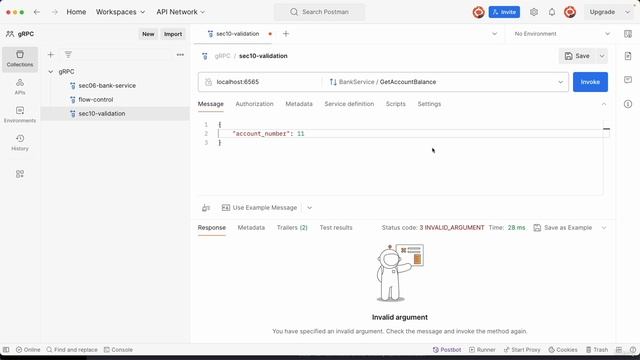Toggle the two-pane layout icon in status bar
Viewport: 640px width, 360px height.
click(x=619, y=350)
